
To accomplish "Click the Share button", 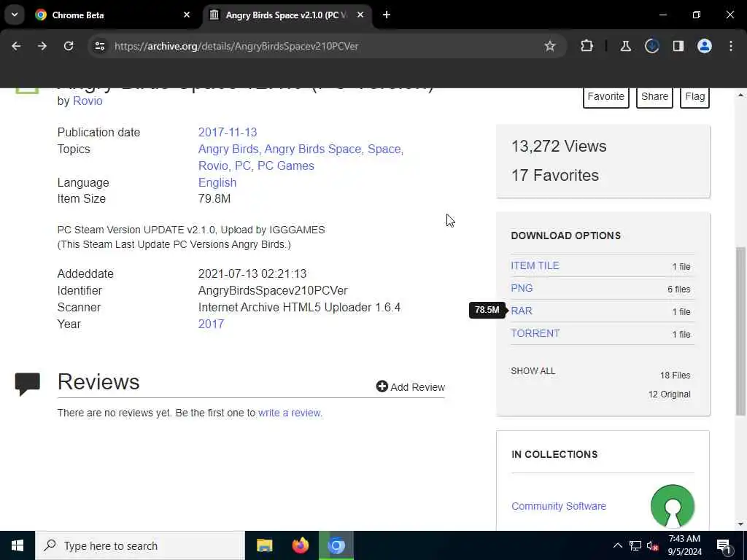I will pos(654,97).
